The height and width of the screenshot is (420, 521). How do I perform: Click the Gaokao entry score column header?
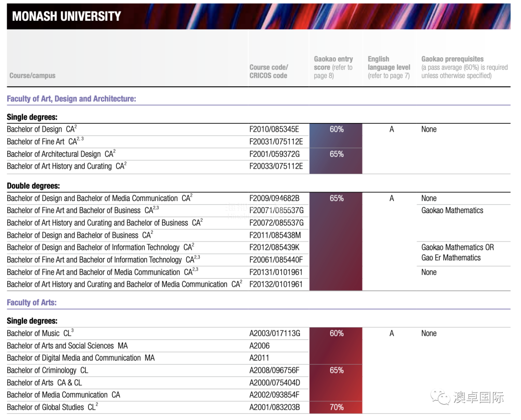(333, 68)
